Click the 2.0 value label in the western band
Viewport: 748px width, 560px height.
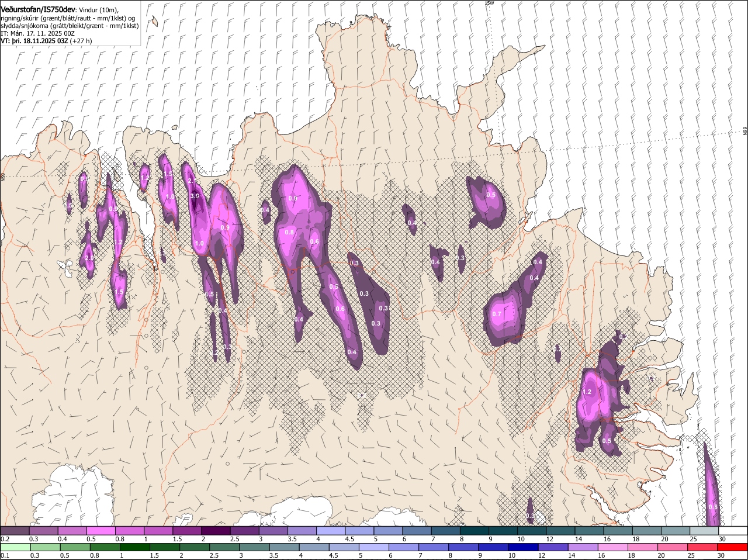pos(89,258)
